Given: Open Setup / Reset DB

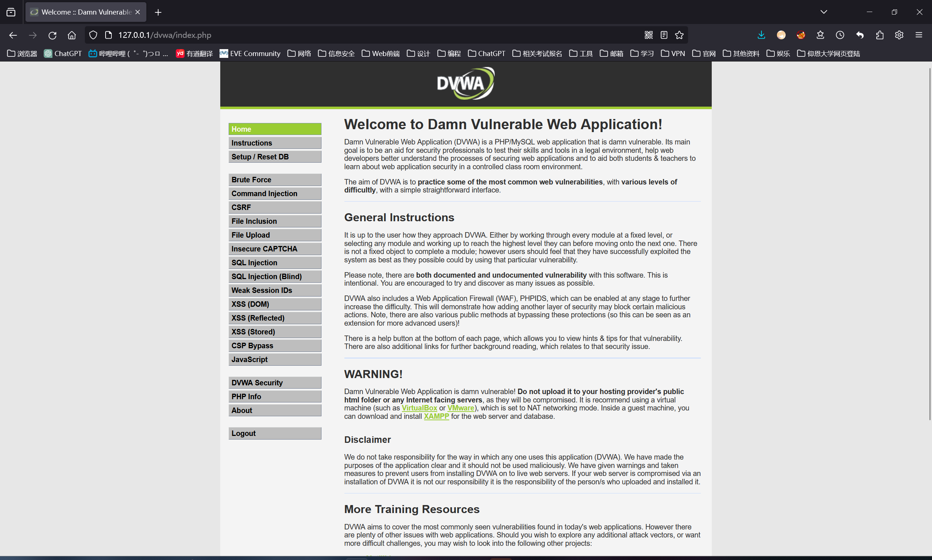Looking at the screenshot, I should (275, 156).
